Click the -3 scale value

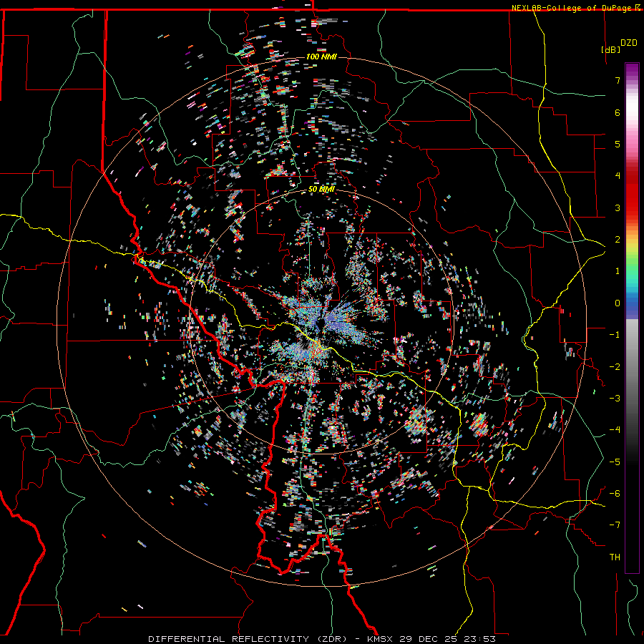point(615,399)
